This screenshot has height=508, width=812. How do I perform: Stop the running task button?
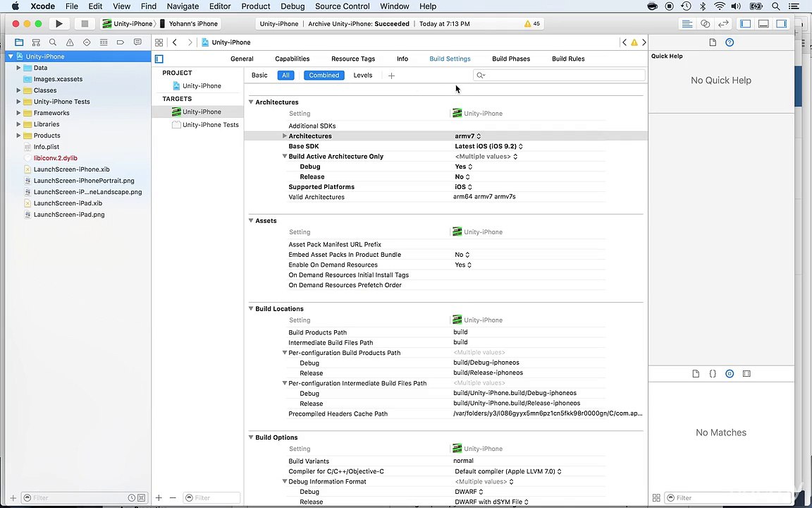pos(85,23)
